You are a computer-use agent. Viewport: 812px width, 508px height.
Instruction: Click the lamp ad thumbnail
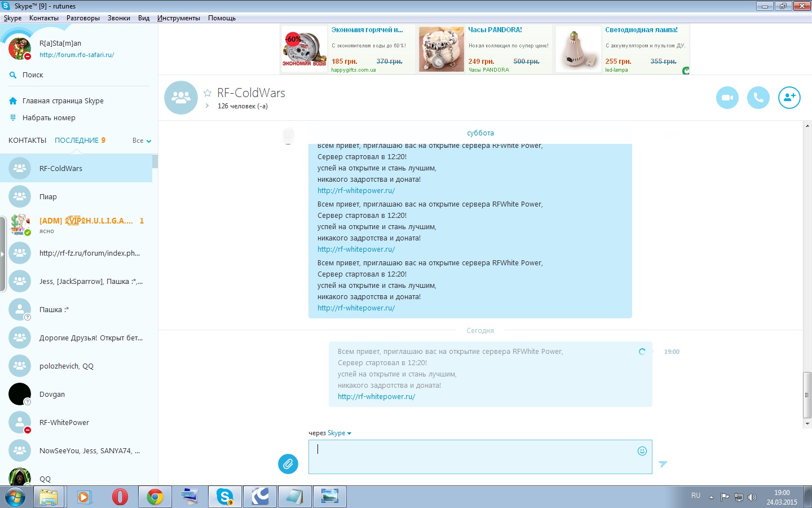pos(579,49)
